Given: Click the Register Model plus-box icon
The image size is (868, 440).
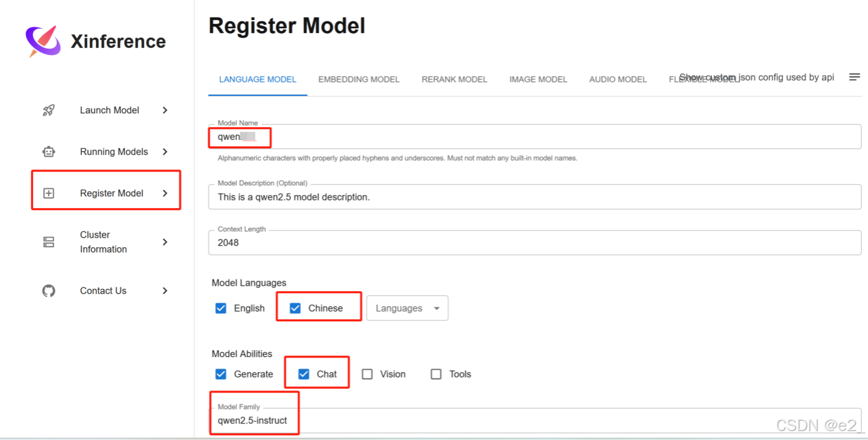Looking at the screenshot, I should (49, 194).
